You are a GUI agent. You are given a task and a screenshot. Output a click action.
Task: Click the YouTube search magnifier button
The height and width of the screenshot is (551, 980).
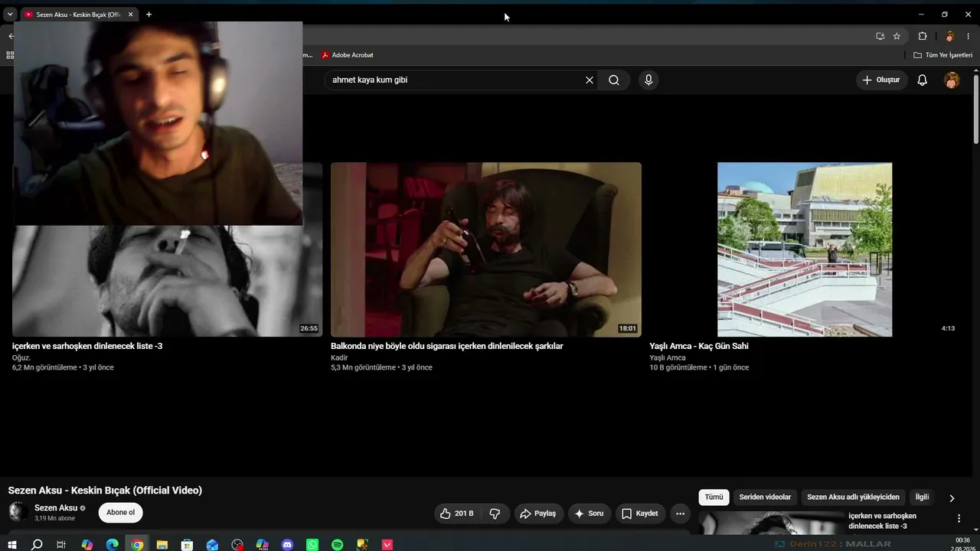coord(614,80)
